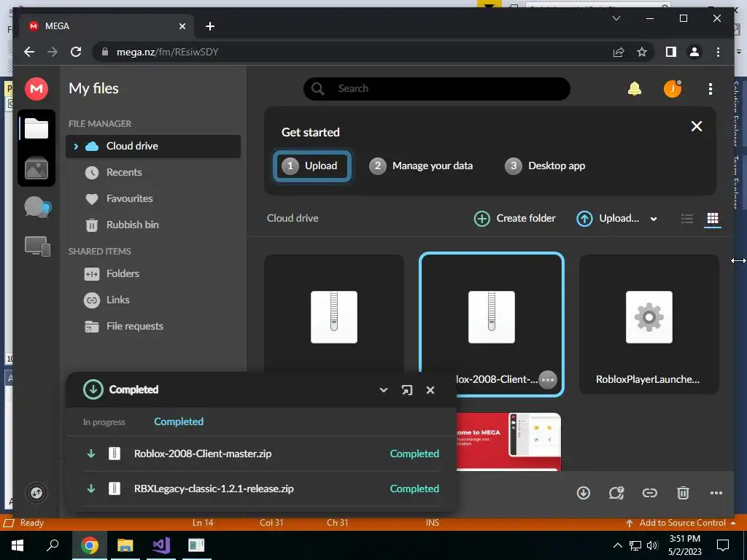The image size is (747, 560).
Task: Open the Cloud drive folder icon in left rail
Action: [x=36, y=128]
